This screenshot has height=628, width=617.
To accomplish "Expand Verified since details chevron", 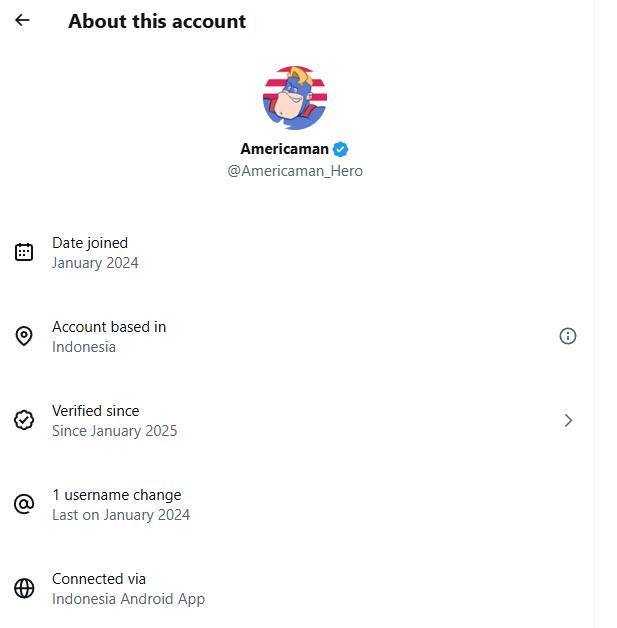I will pos(568,420).
